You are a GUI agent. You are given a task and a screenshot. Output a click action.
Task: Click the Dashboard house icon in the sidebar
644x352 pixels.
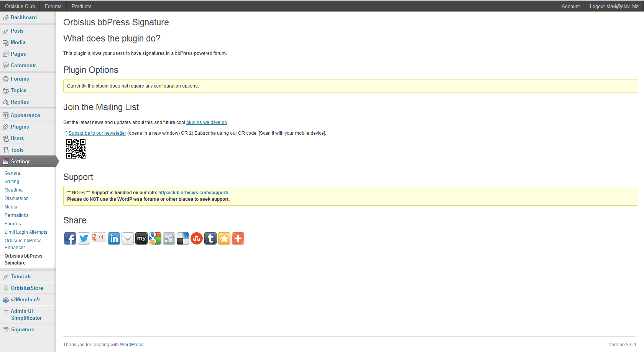6,18
